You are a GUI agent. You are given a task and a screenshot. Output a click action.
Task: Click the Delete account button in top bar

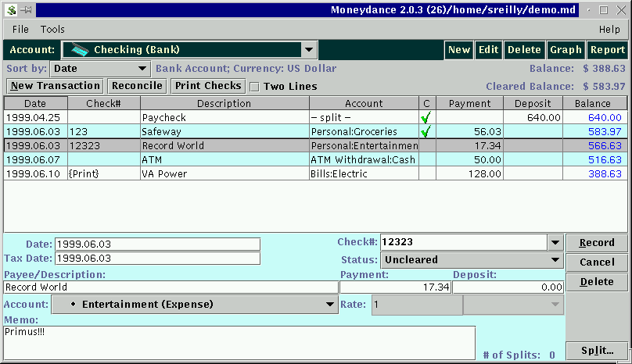[x=524, y=50]
